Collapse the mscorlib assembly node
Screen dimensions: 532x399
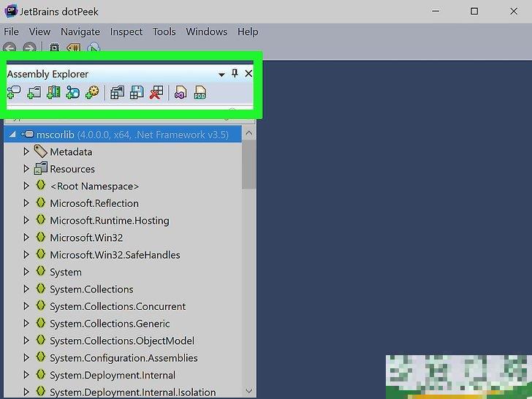click(12, 134)
